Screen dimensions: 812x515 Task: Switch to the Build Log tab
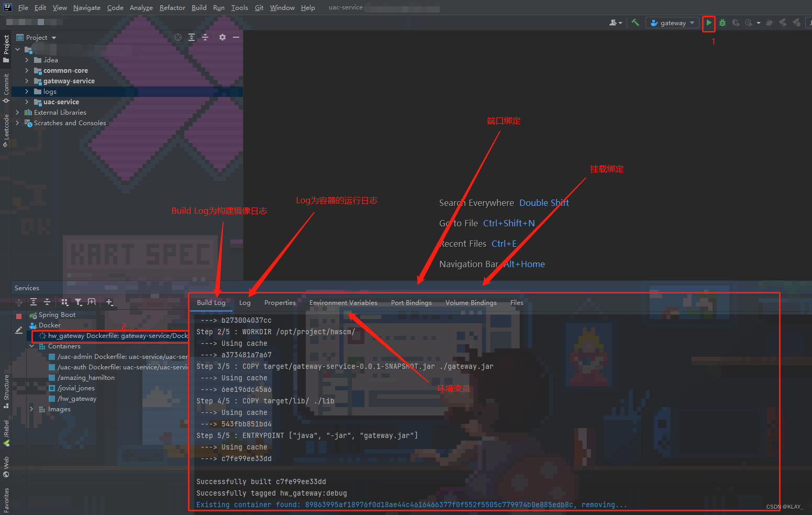[211, 302]
